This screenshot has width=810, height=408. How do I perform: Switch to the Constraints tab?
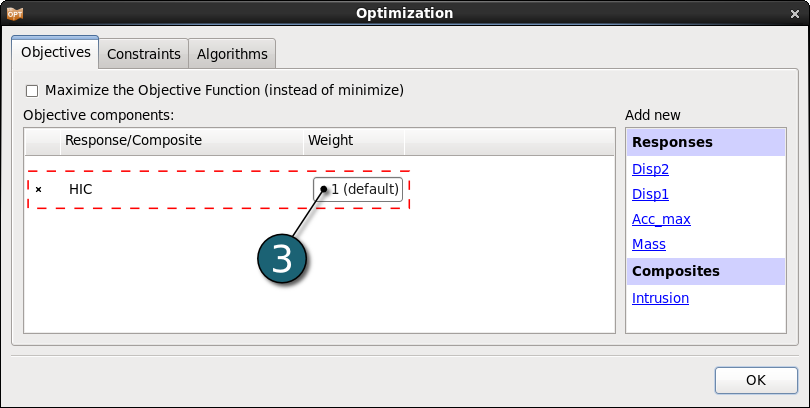point(144,54)
